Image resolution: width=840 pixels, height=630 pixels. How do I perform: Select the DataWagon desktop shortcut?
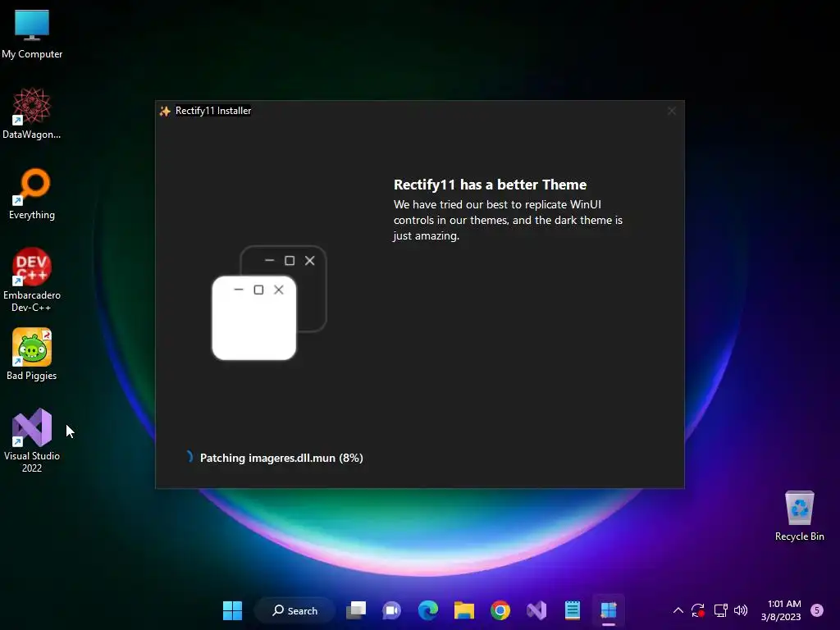coord(32,114)
